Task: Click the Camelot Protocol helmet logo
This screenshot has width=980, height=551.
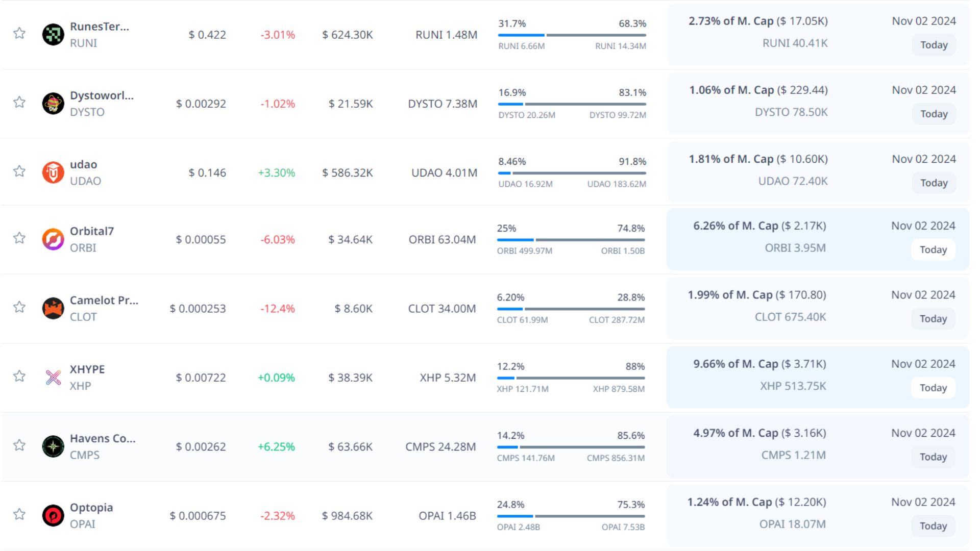Action: click(53, 308)
